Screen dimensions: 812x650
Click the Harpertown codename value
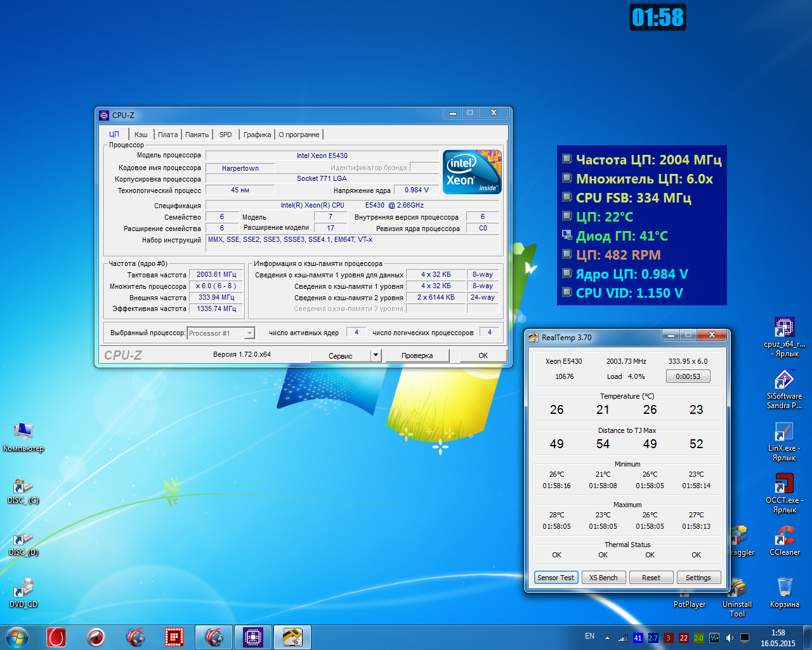240,168
